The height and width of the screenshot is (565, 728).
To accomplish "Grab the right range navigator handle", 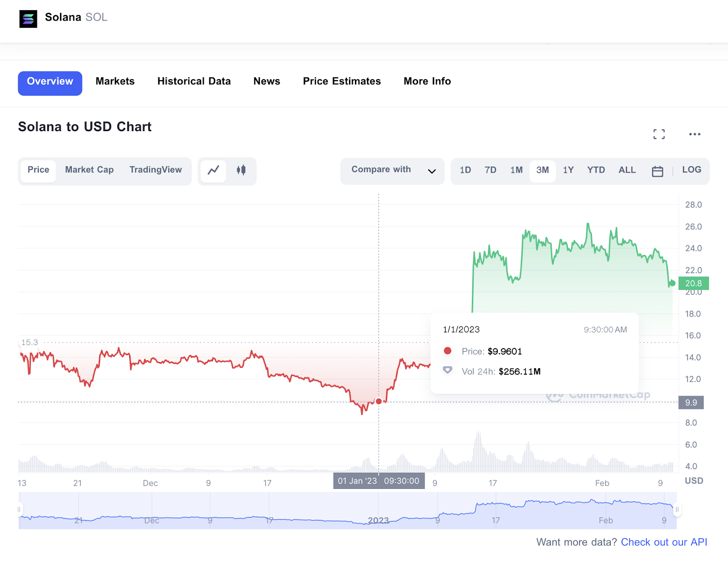I will pyautogui.click(x=677, y=509).
